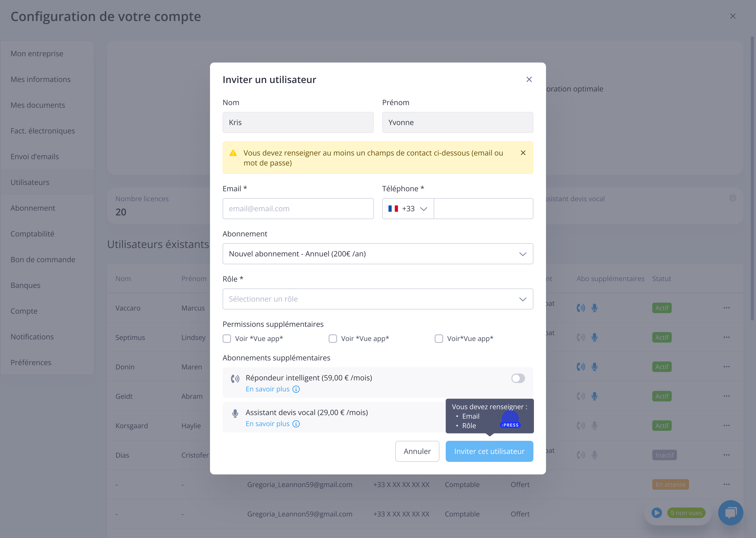Dismiss the yellow warning banner

click(523, 153)
